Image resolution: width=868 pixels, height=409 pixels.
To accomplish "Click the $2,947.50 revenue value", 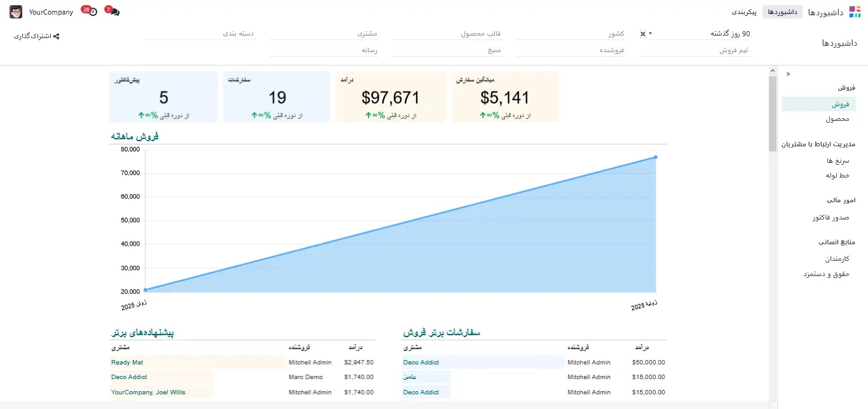I will pos(358,363).
